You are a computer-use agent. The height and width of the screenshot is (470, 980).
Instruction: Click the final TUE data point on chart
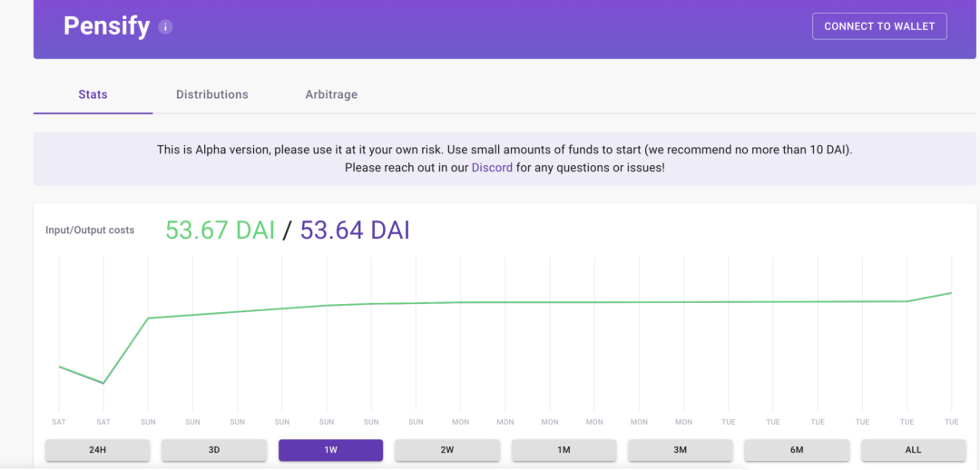[951, 292]
